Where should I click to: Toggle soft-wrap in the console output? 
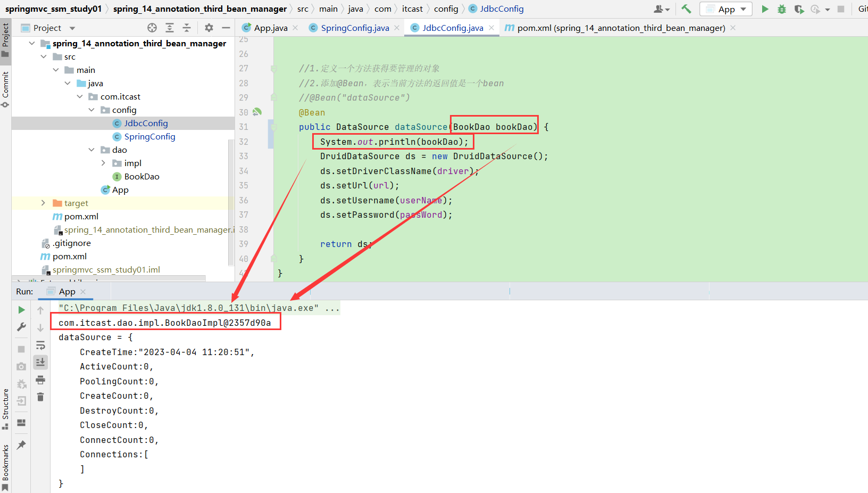[40, 345]
